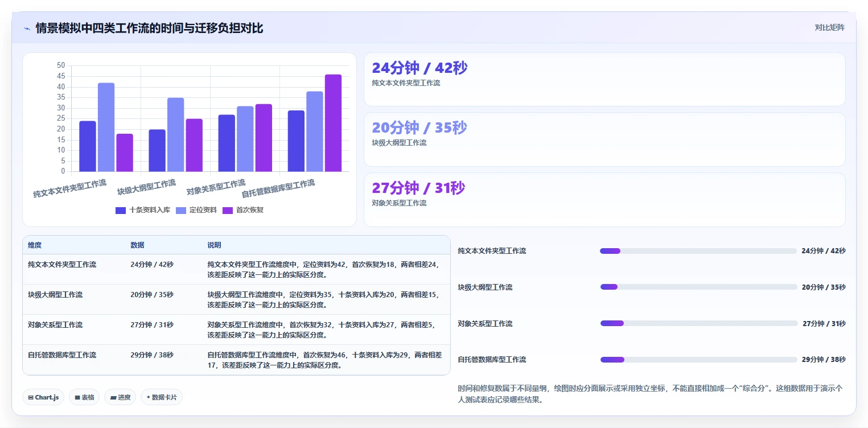
Task: Click the table icon in 表格 chip
Action: pos(77,397)
